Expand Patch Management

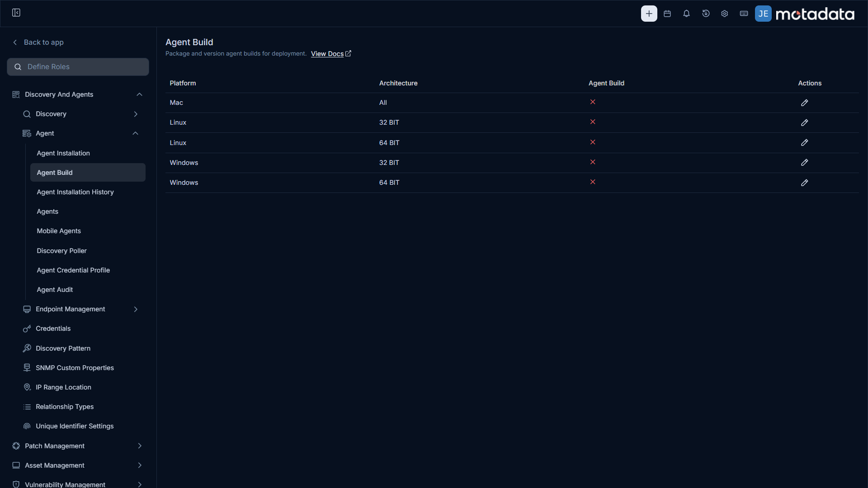coord(140,446)
